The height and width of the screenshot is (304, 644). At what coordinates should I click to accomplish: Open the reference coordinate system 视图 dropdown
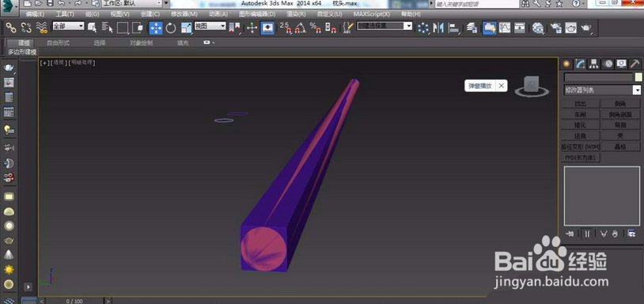pos(210,26)
